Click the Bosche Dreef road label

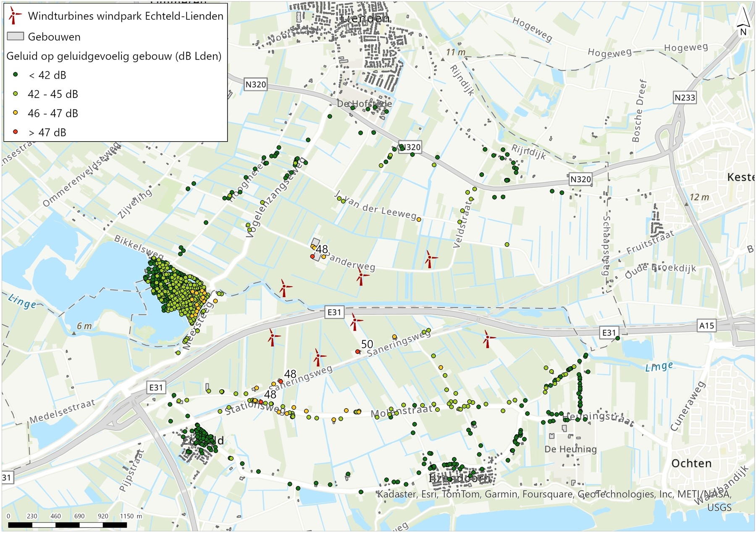[x=638, y=110]
